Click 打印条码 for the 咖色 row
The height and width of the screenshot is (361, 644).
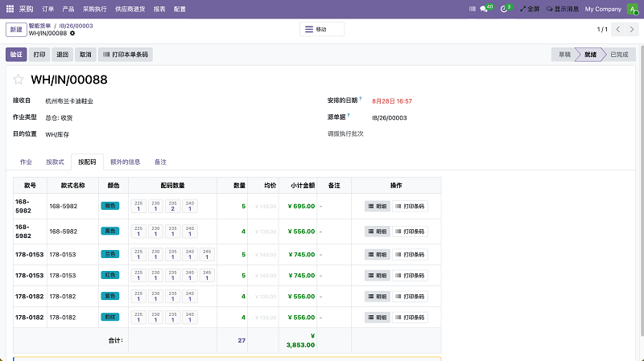coord(410,206)
